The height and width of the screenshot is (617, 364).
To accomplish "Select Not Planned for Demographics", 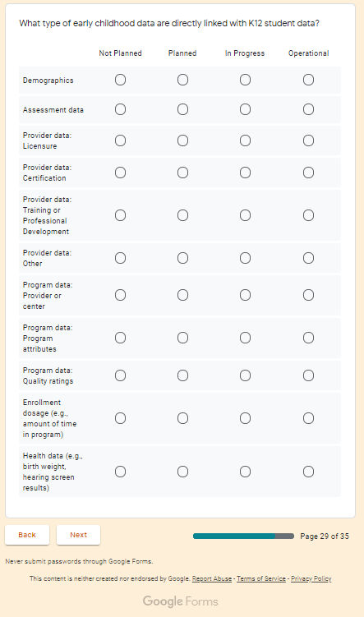I will point(121,80).
